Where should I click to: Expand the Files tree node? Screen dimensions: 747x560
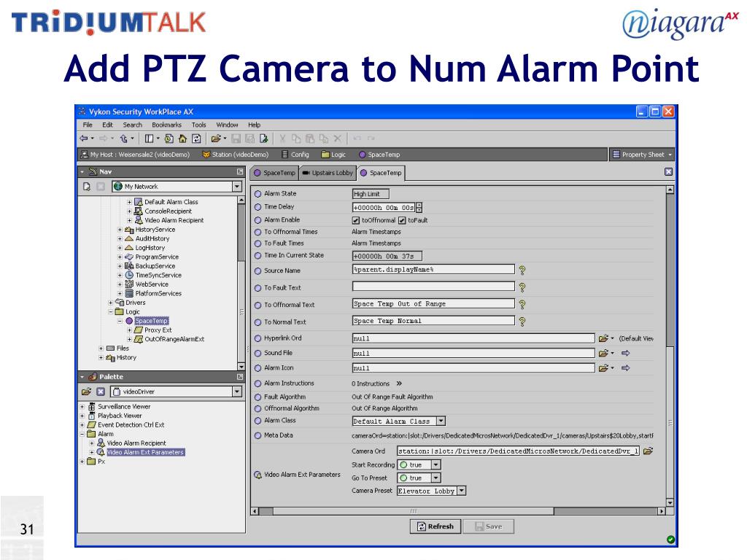(x=101, y=349)
